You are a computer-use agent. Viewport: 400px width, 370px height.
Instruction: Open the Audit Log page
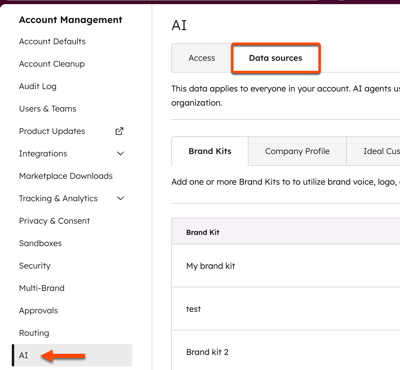coord(38,86)
